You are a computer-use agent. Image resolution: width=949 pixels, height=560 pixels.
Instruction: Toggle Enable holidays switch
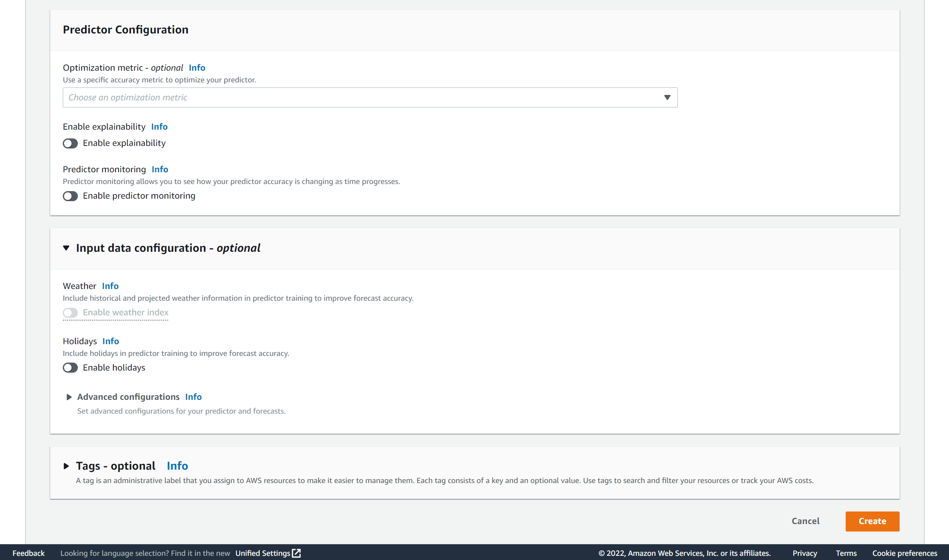point(70,368)
